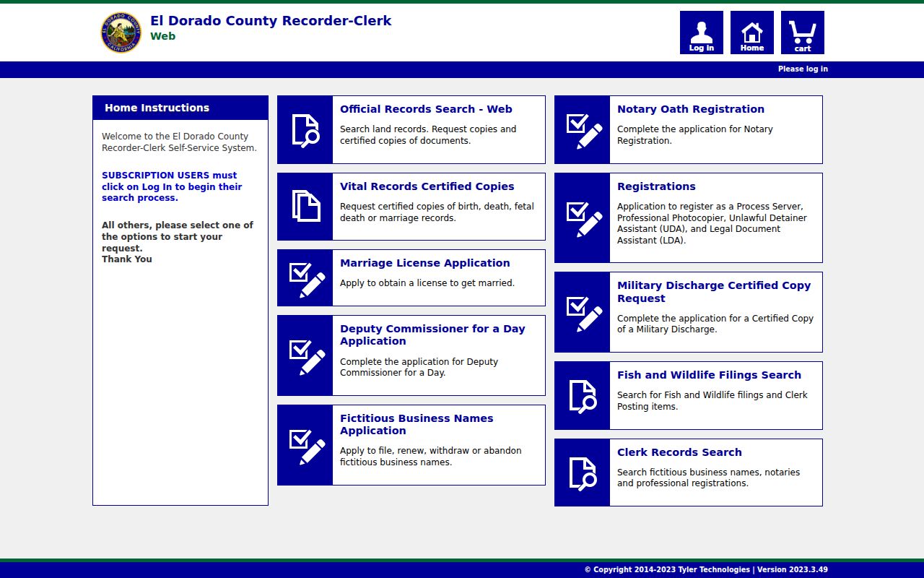This screenshot has height=578, width=924.
Task: Open Military Discharge Certified Copy Request title
Action: coord(714,292)
